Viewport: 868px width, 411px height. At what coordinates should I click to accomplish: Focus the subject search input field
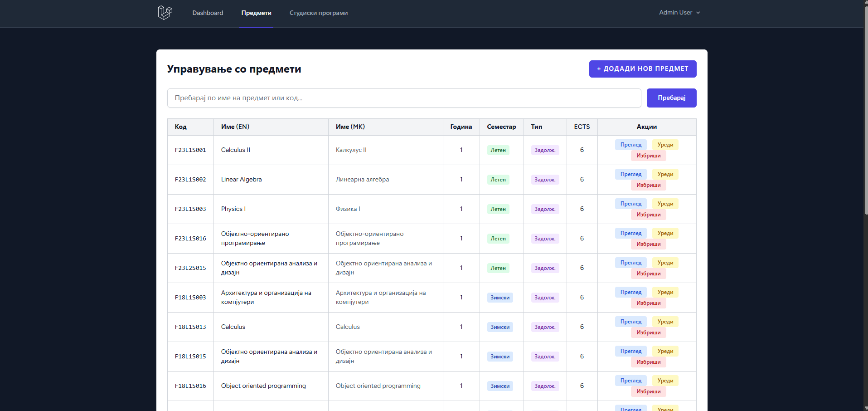[403, 98]
